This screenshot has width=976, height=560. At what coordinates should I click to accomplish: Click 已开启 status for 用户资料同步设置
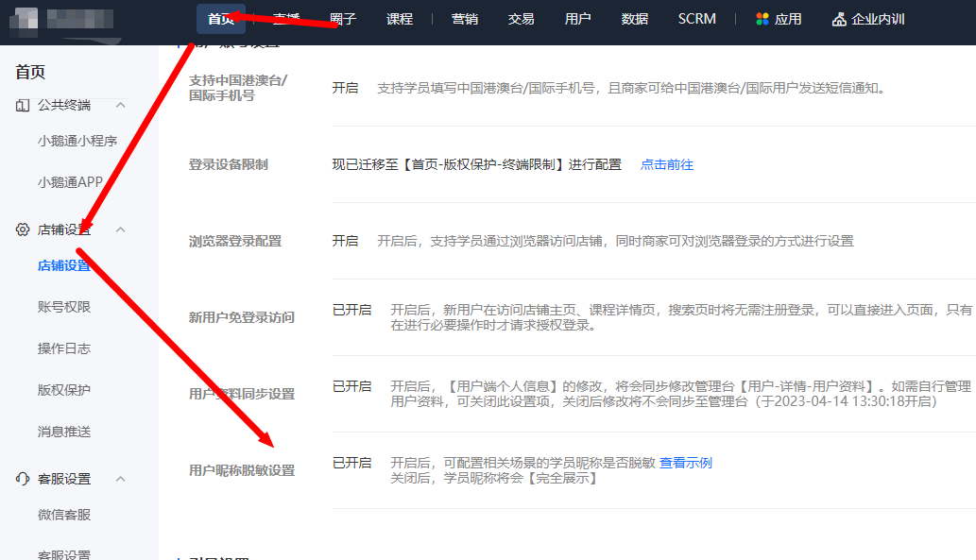[x=351, y=386]
